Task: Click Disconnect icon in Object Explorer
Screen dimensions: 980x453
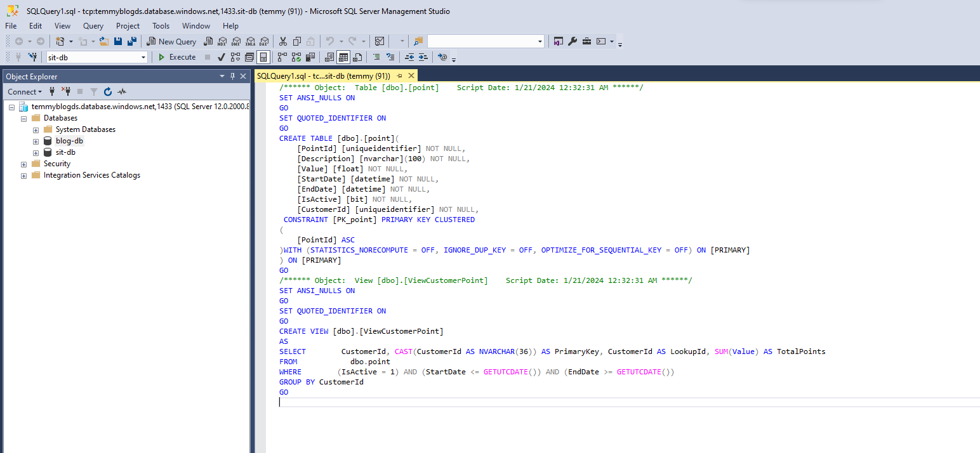Action: pyautogui.click(x=66, y=92)
